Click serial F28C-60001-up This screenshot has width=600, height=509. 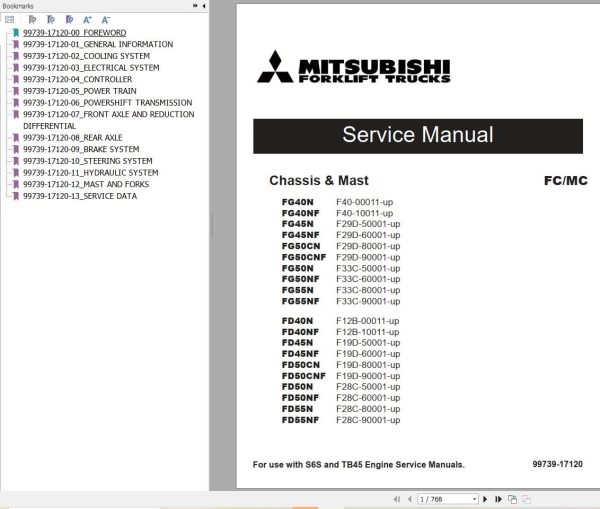click(x=368, y=398)
